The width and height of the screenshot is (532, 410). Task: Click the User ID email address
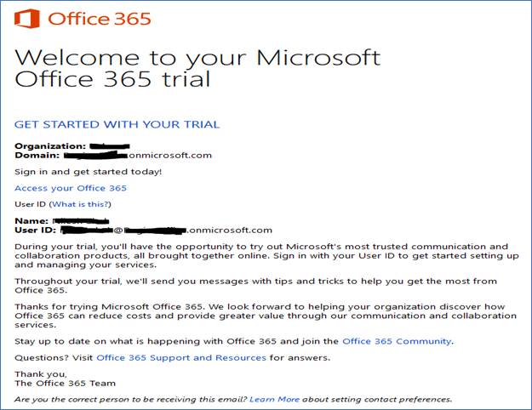click(x=166, y=231)
